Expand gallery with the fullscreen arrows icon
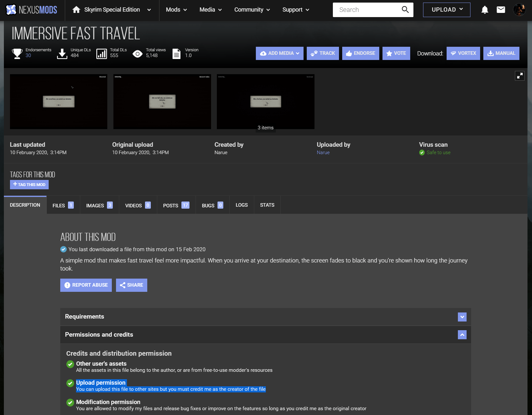532x415 pixels. [519, 76]
